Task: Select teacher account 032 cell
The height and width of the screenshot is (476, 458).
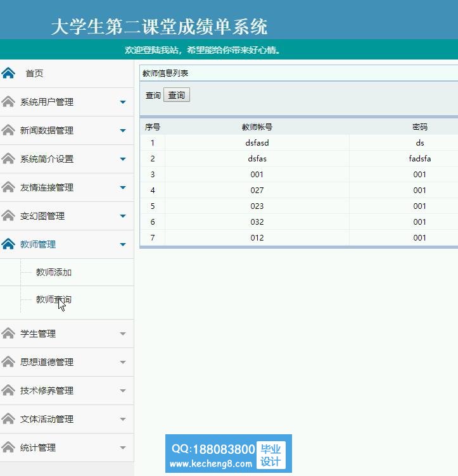Action: click(257, 222)
